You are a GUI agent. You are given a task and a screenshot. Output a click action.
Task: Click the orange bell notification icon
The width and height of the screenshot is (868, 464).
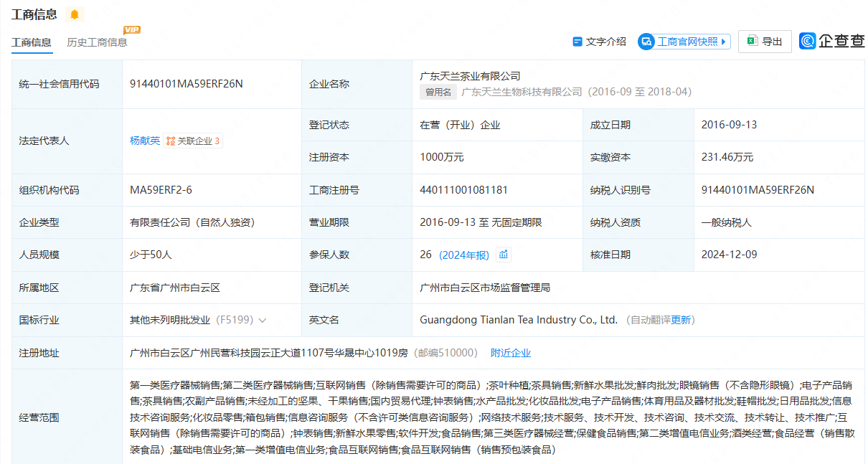click(x=75, y=14)
